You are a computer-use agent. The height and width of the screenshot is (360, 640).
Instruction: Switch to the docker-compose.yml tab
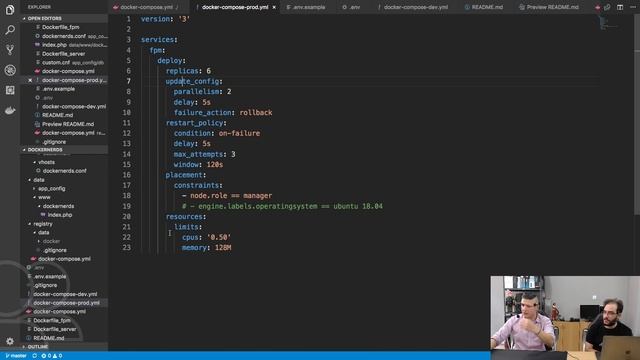pos(146,7)
